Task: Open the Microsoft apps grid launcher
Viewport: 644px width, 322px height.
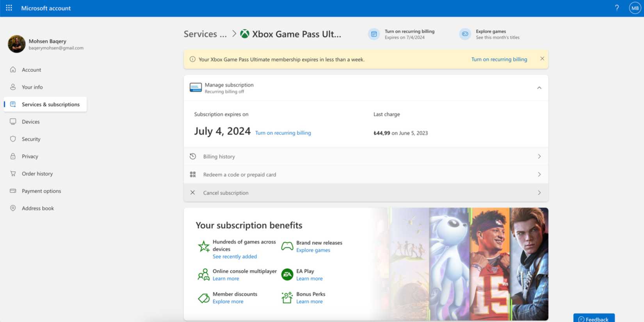Action: [9, 8]
